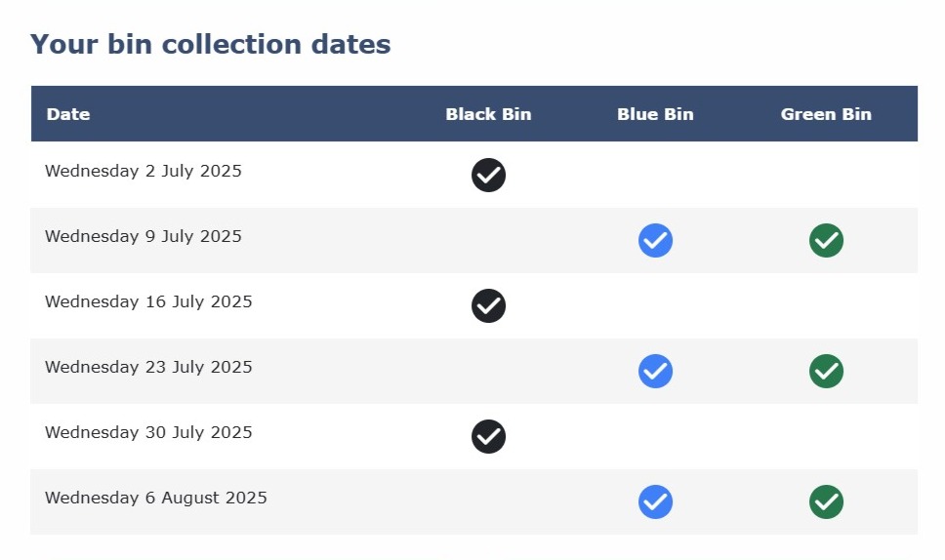Click green bin checkmark for 6 August
Viewport: 945px width, 560px height.
click(x=826, y=501)
